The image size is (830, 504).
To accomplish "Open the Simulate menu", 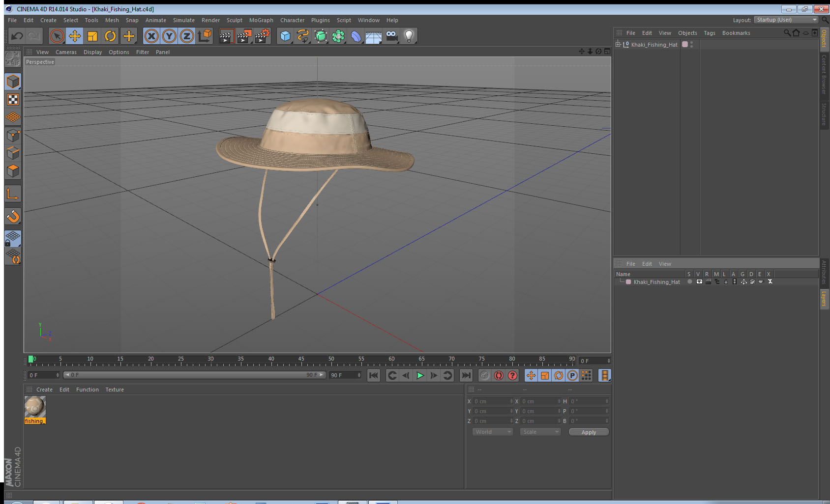I will click(x=184, y=20).
